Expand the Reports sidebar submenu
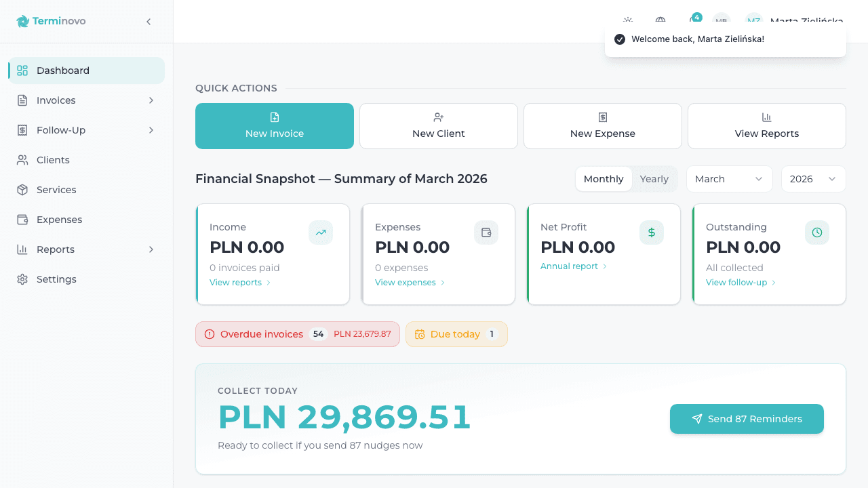The image size is (868, 488). point(151,249)
